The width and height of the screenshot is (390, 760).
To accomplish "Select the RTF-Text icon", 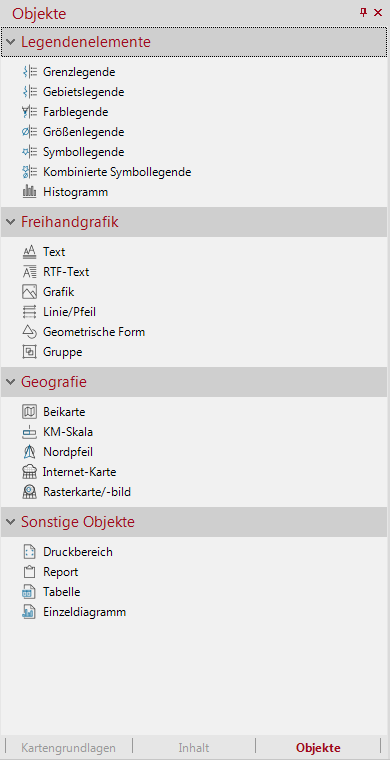I will point(30,272).
